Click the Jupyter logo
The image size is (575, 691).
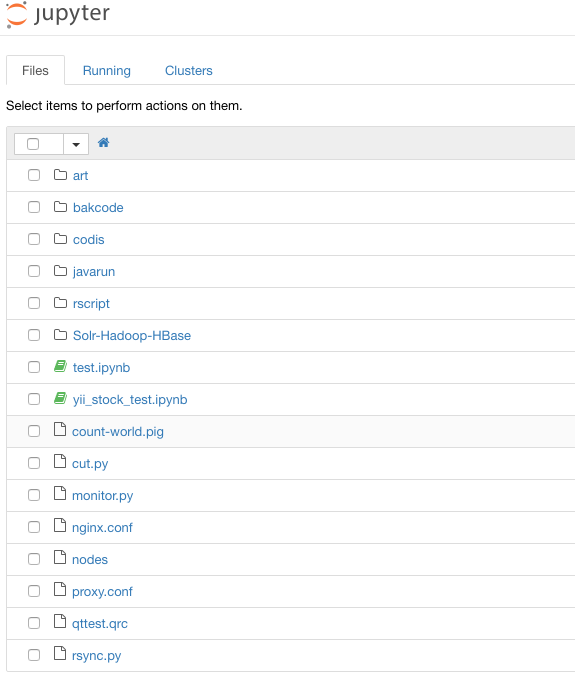pos(58,15)
